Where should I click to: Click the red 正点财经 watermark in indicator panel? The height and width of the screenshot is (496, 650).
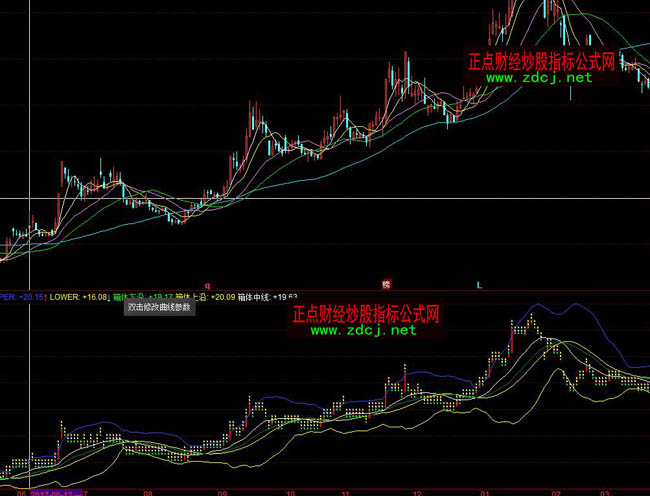coord(366,314)
